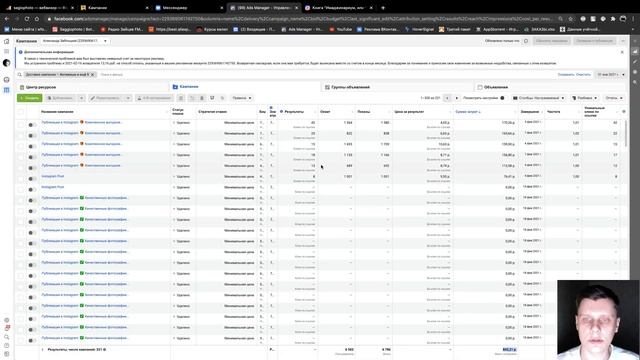Open the Столбцы columns dropdown
Viewport: 640px width, 360px height.
(538, 98)
